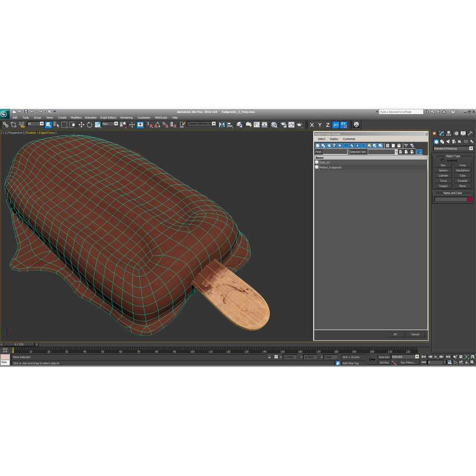
Task: Collapse the Object Type rollout
Action: point(453,156)
